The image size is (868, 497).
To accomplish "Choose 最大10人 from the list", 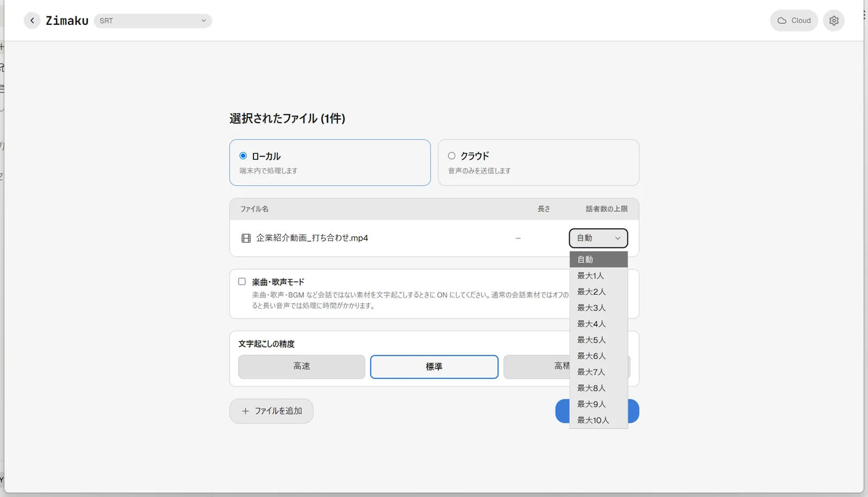I will [598, 421].
